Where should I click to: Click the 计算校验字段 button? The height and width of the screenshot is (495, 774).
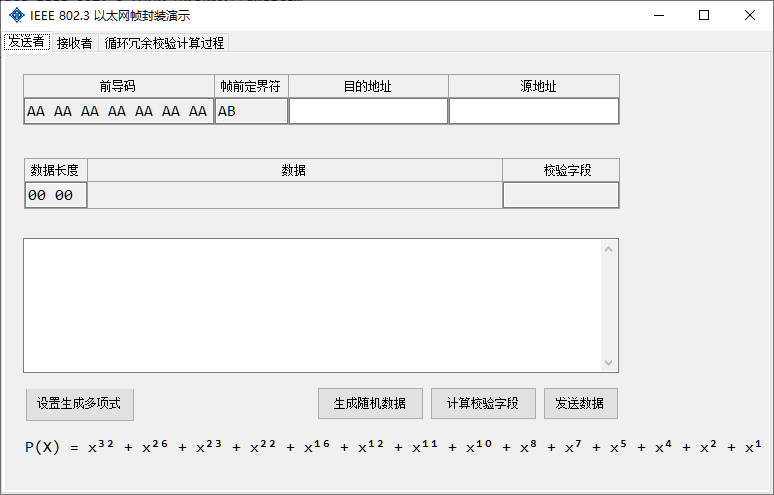point(483,404)
